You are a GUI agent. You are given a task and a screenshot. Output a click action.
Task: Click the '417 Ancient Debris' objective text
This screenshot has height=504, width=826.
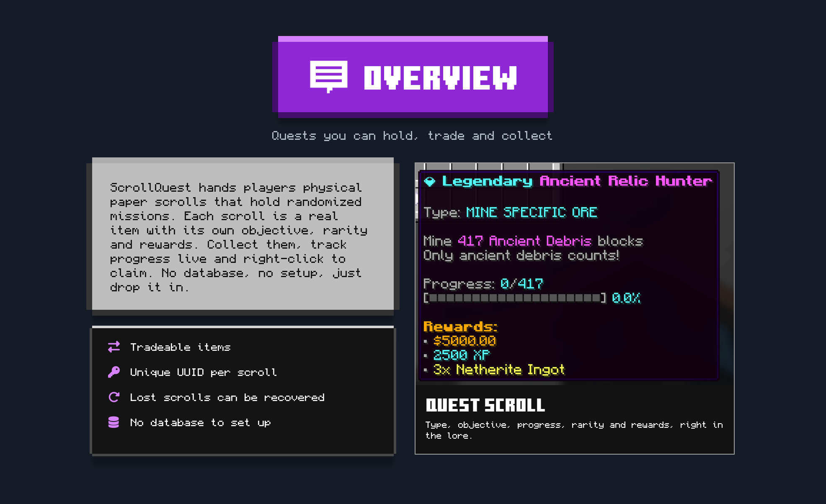524,241
